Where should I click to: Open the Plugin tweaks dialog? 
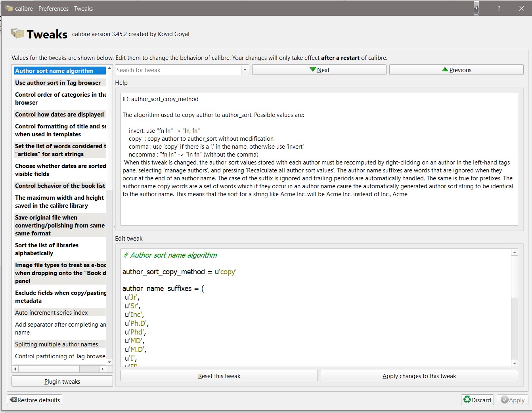62,381
